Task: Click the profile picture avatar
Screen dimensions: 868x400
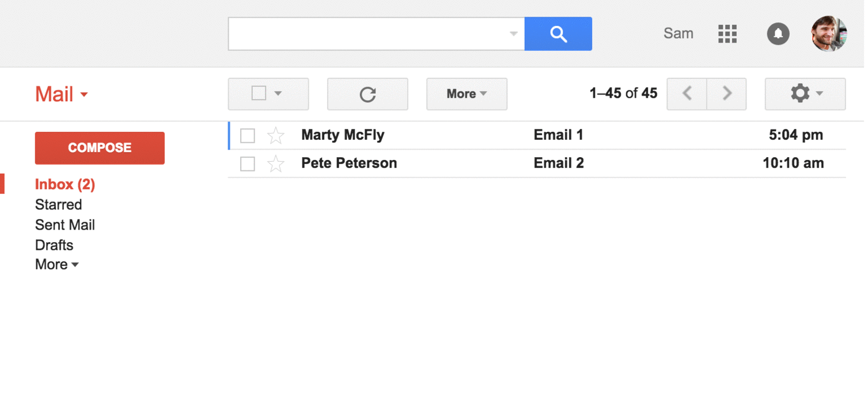Action: (829, 34)
